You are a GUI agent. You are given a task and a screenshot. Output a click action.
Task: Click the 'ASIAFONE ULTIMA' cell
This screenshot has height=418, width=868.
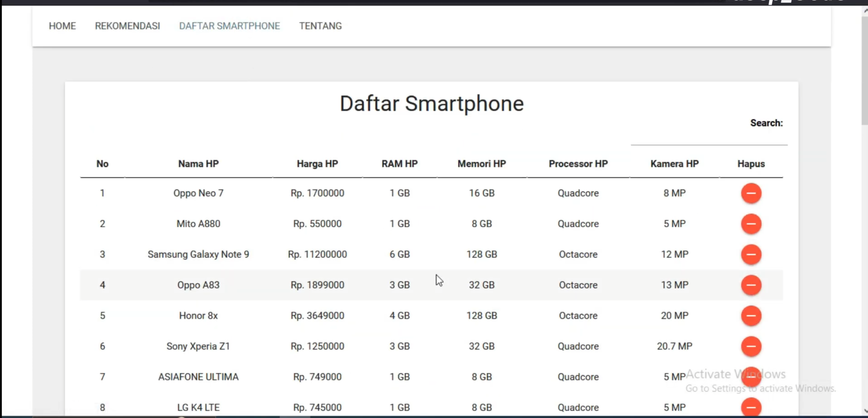click(x=198, y=377)
